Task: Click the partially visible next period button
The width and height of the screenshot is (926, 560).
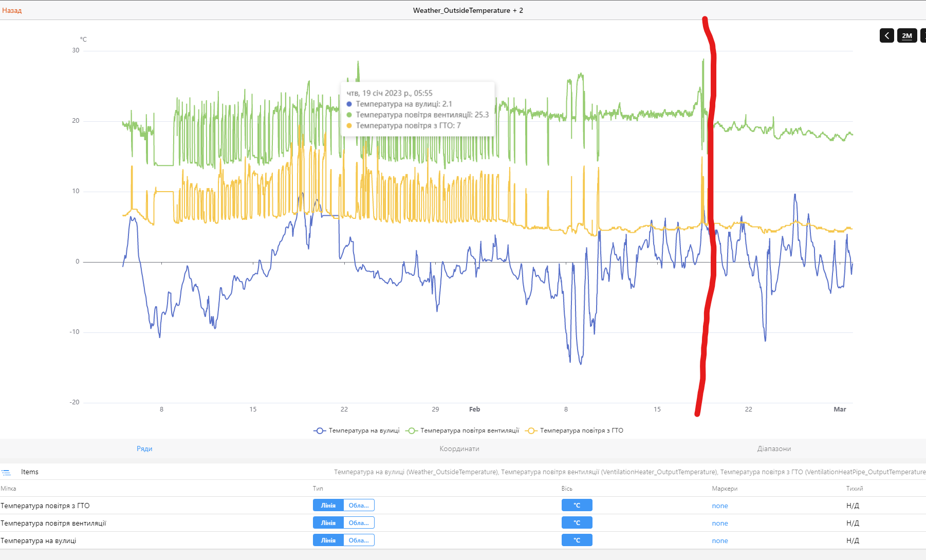Action: pyautogui.click(x=923, y=35)
